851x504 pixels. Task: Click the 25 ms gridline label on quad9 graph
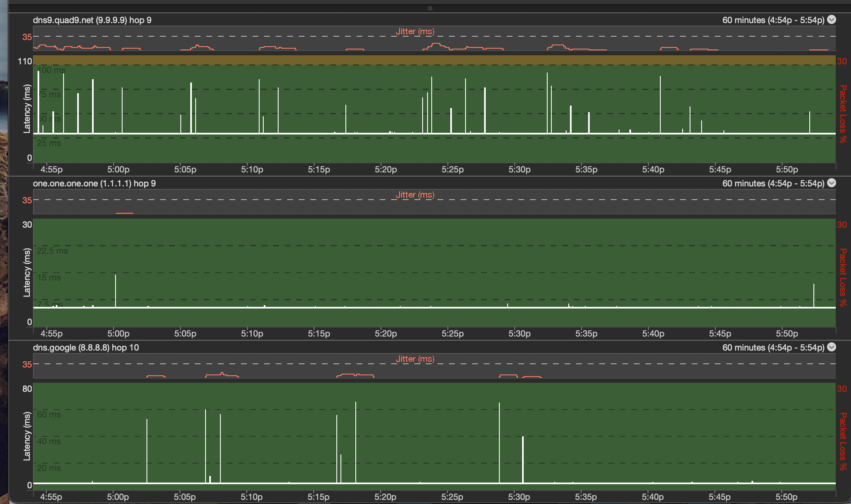click(49, 143)
